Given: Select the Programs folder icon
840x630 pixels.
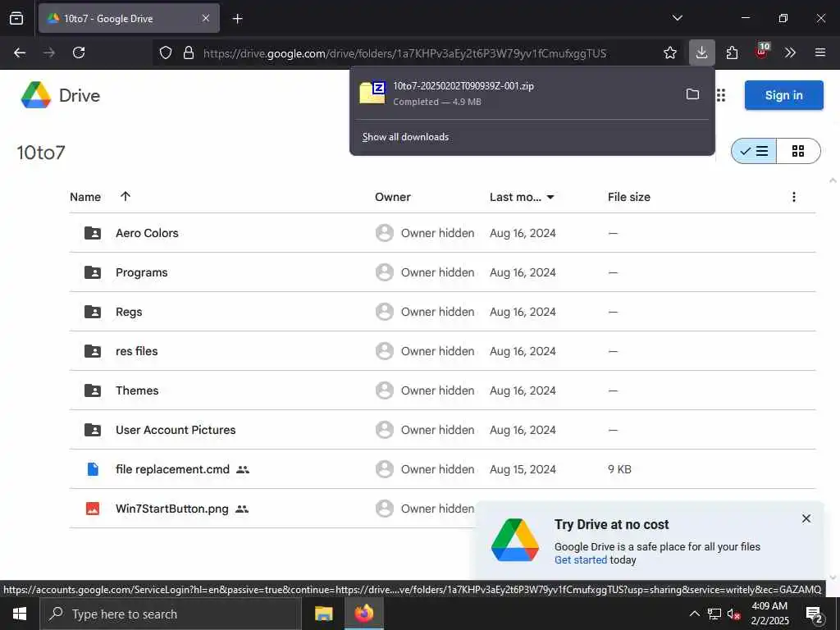Looking at the screenshot, I should [93, 272].
